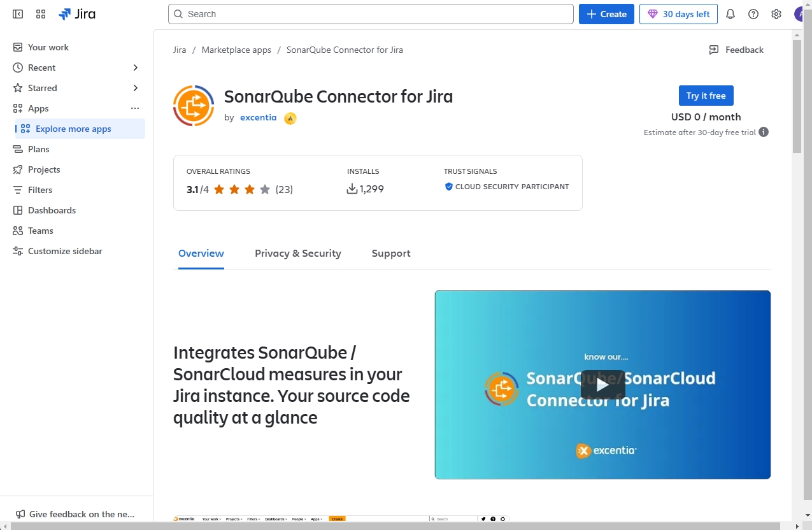The height and width of the screenshot is (530, 812).
Task: Open Apps more options ellipsis
Action: (x=135, y=108)
